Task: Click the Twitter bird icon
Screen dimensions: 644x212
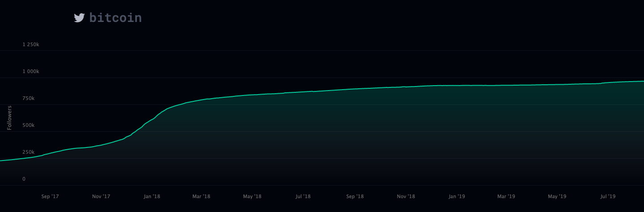Action: [79, 18]
